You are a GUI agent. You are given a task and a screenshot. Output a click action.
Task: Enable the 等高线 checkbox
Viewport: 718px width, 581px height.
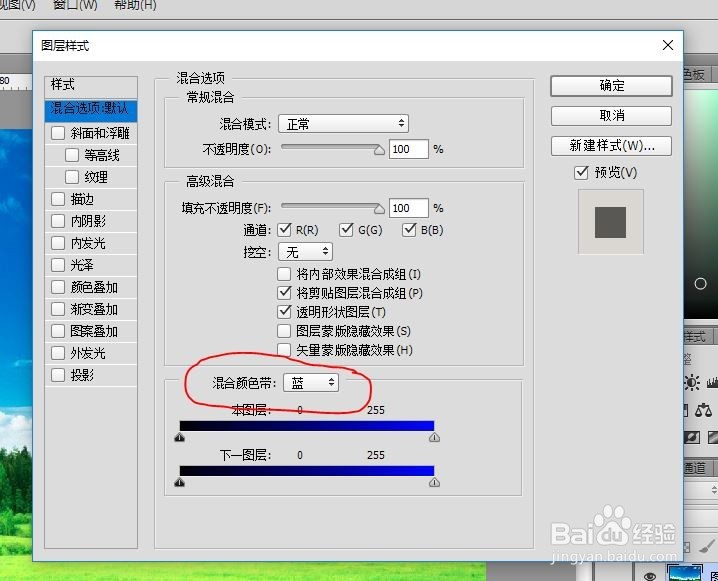tap(72, 155)
